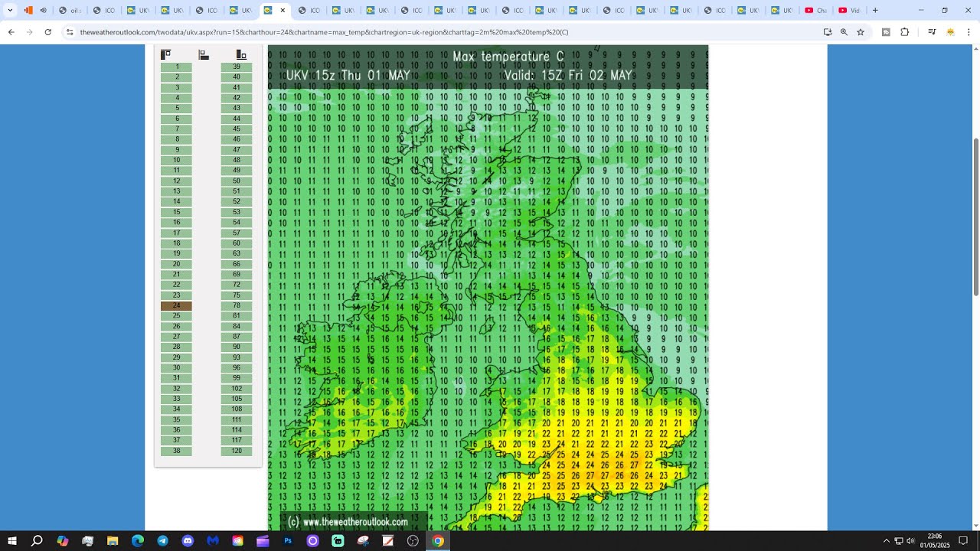The height and width of the screenshot is (551, 980).
Task: Open Malwarebytes from the taskbar
Action: tap(213, 541)
